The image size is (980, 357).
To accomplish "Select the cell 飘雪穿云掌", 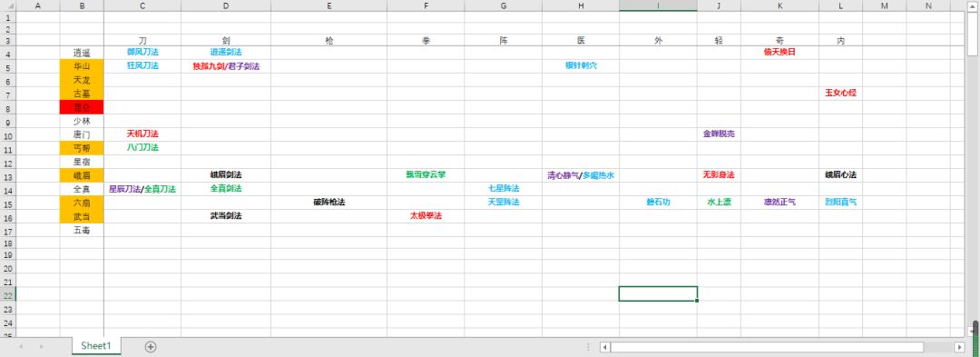I will click(x=426, y=175).
